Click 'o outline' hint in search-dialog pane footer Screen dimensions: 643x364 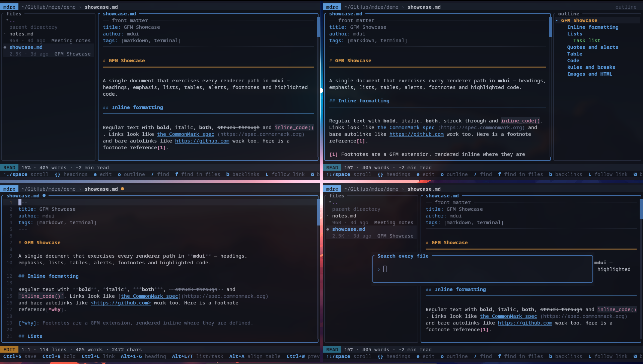[454, 356]
